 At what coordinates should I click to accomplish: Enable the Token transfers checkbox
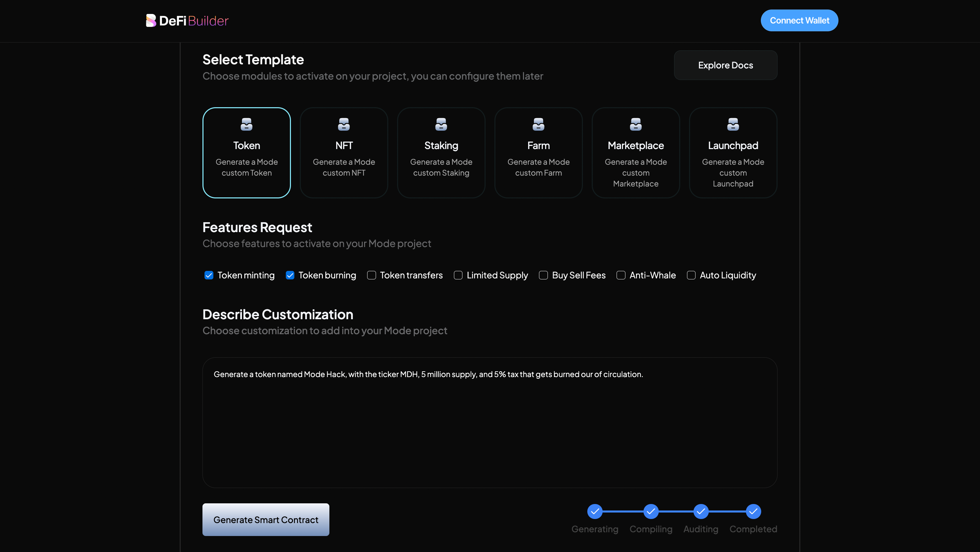pos(371,275)
